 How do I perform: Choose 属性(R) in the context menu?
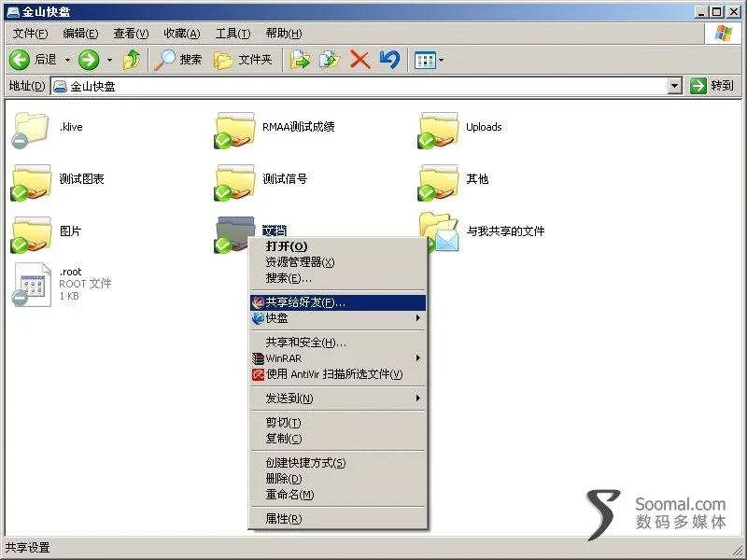point(338,519)
